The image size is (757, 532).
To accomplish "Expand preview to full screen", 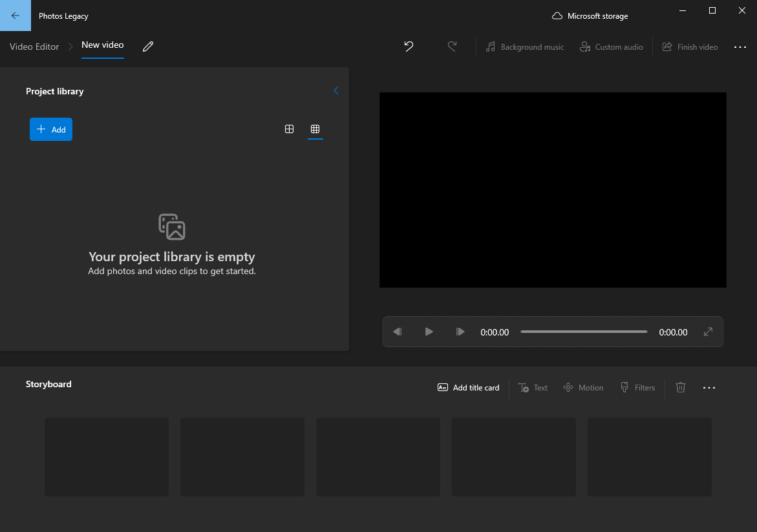I will click(x=709, y=332).
